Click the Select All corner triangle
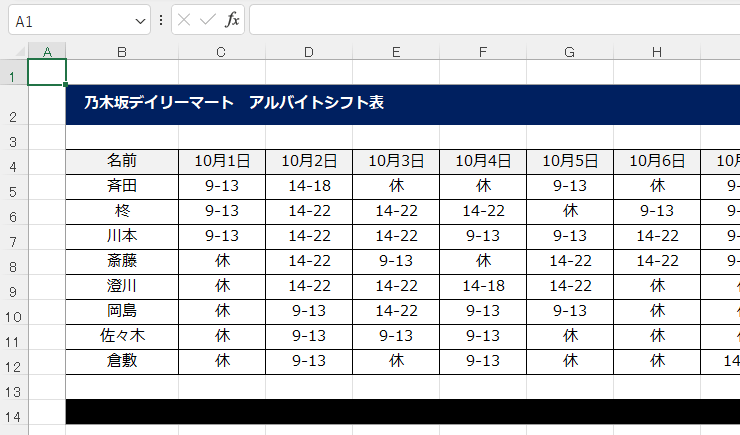This screenshot has height=435, width=740. coord(19,51)
